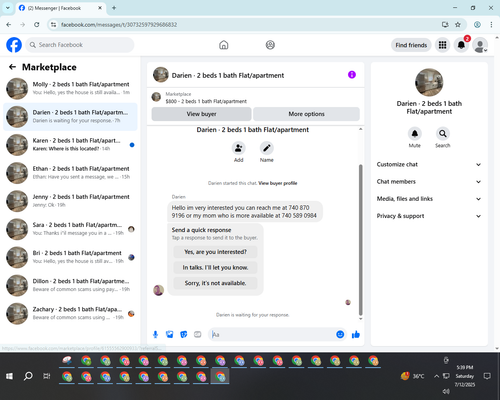Click the Facebook logo
Screen dimensions: 500x400
[x=14, y=45]
